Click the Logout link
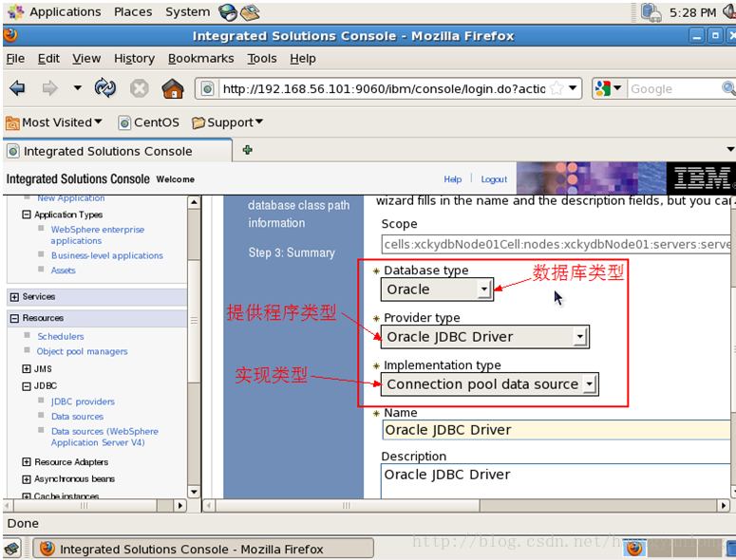The image size is (736, 560). click(x=494, y=179)
